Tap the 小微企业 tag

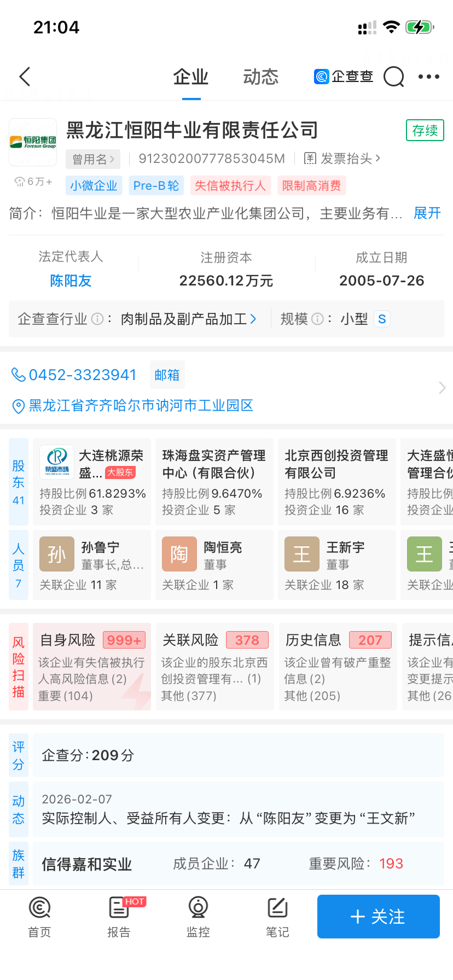pos(94,186)
